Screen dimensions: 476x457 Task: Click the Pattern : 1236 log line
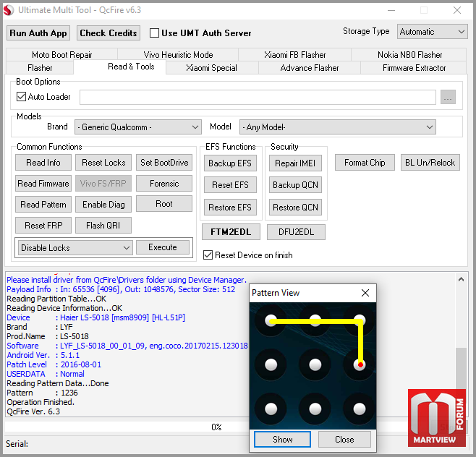pyautogui.click(x=42, y=393)
